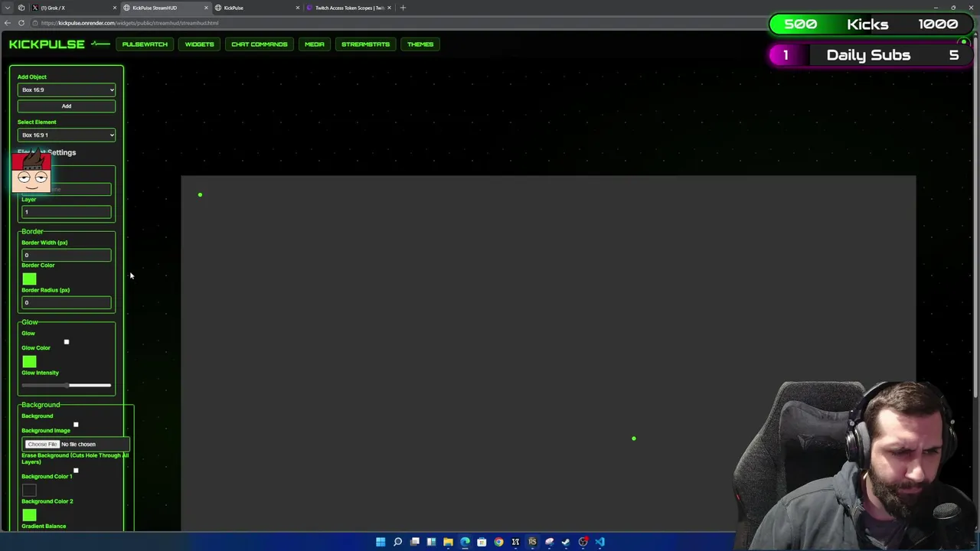Open the RS app in taskbar

coord(532,542)
